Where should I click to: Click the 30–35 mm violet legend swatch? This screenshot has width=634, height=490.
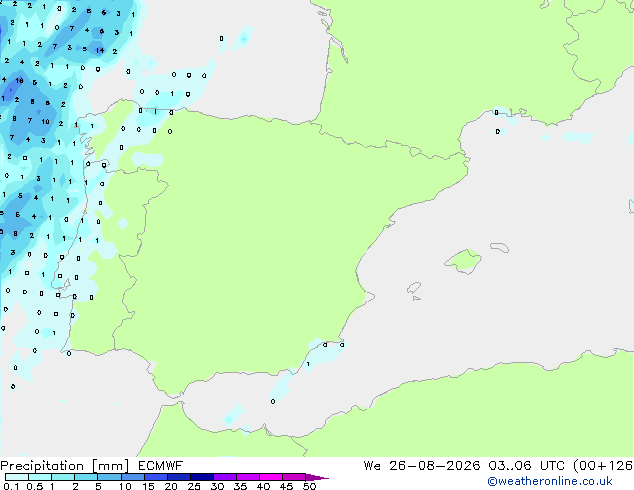[x=225, y=477]
